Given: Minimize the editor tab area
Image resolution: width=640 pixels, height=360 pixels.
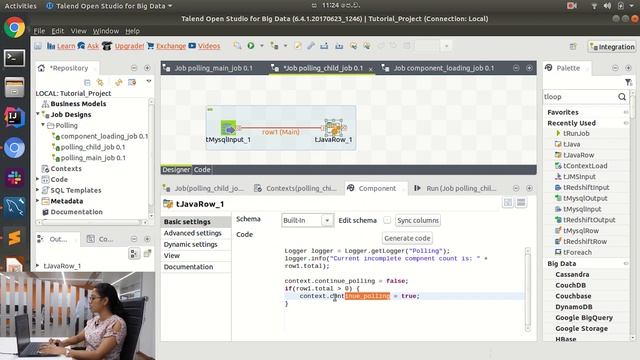Looking at the screenshot, I should 516,68.
